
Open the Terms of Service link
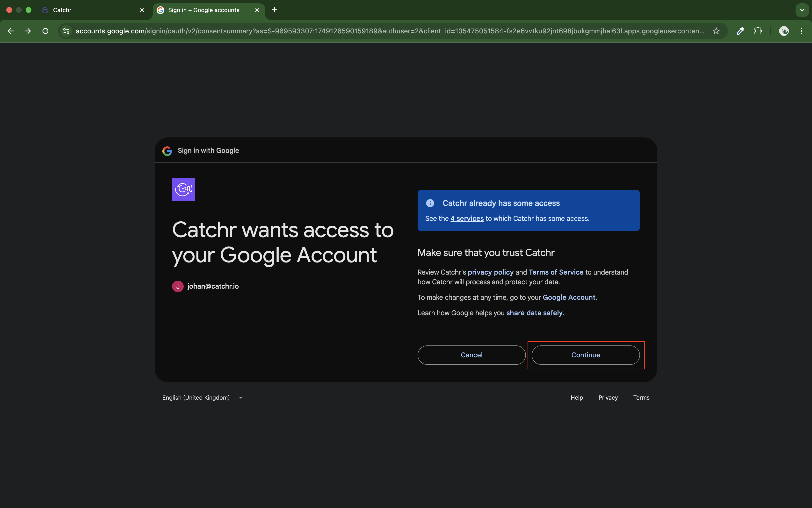pyautogui.click(x=556, y=272)
